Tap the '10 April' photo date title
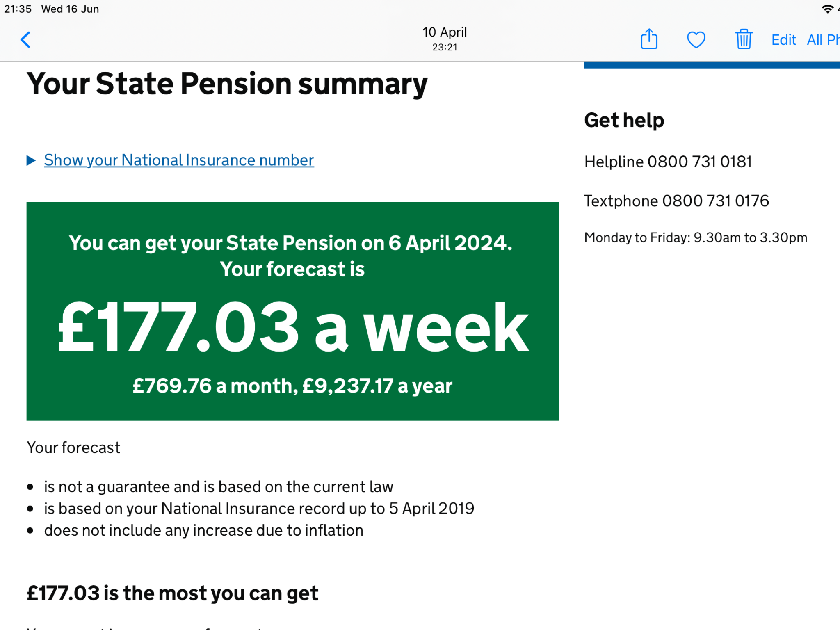The image size is (840, 630). (x=445, y=32)
